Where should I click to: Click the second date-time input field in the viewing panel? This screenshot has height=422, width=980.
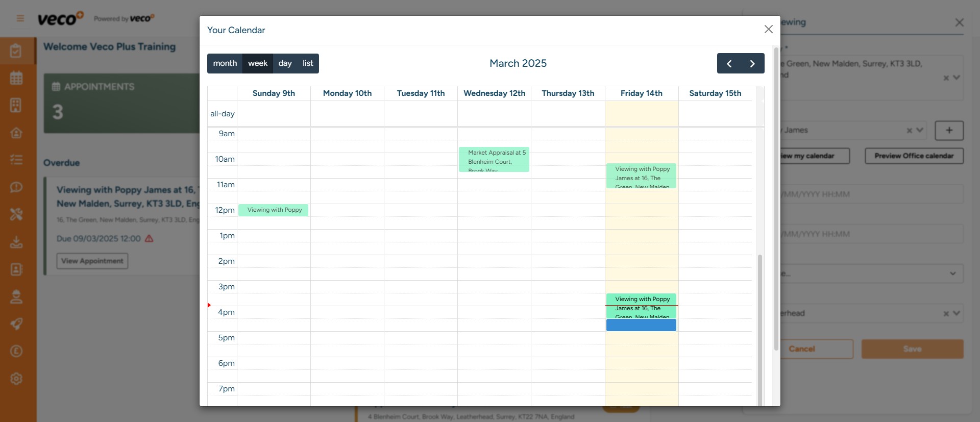(872, 234)
